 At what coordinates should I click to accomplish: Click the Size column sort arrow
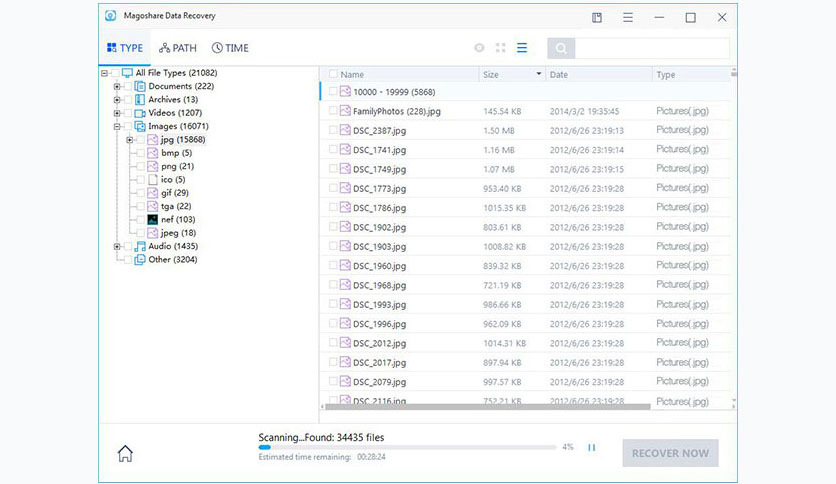point(538,74)
